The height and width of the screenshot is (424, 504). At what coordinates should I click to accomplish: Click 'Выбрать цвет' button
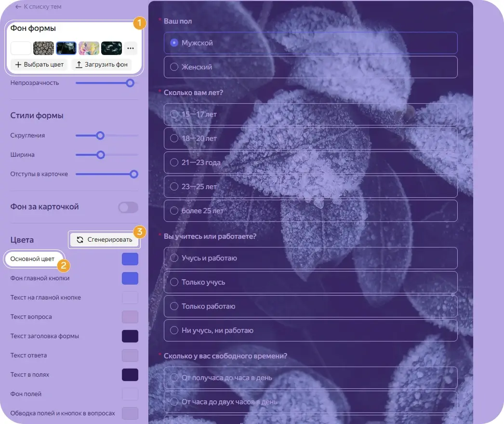point(39,65)
